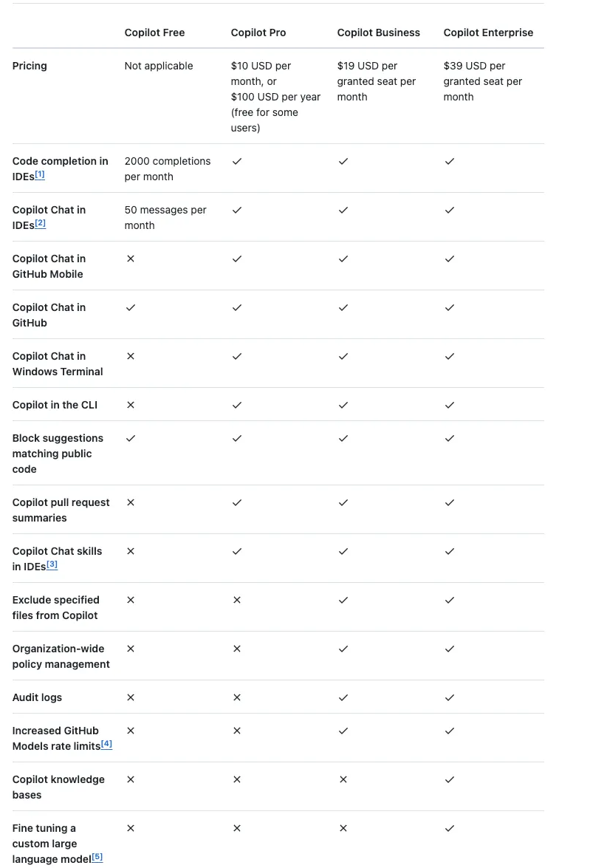Open footnote 5 after custom large language model
The image size is (590, 868).
(97, 857)
